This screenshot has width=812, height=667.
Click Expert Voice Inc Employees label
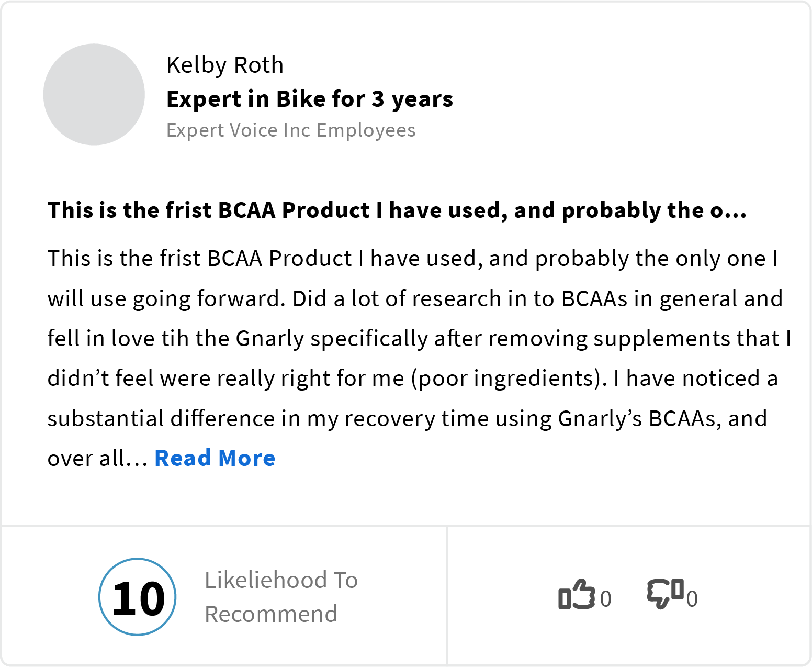coord(291,130)
